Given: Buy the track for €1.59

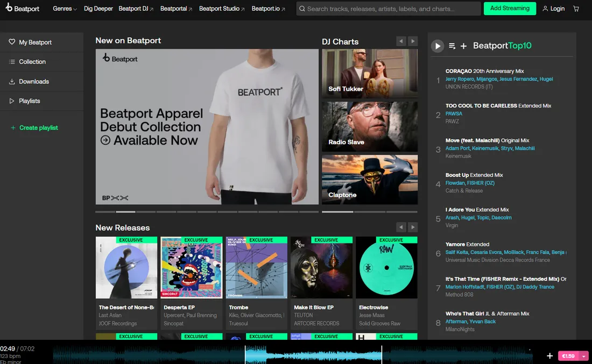Looking at the screenshot, I should coord(568,356).
